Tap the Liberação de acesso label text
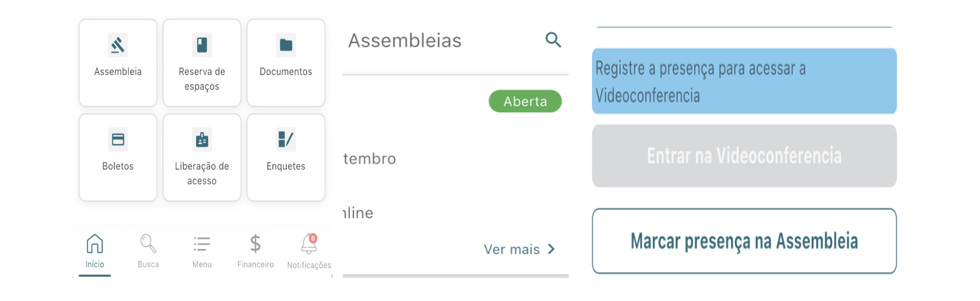Image resolution: width=980 pixels, height=301 pixels. (x=202, y=173)
